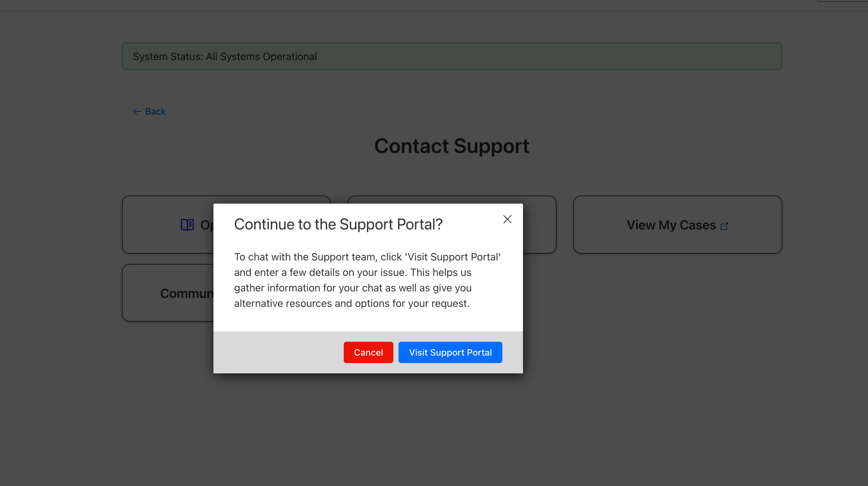Click the open book icon in first card
Screen dimensions: 868x486
pos(187,225)
